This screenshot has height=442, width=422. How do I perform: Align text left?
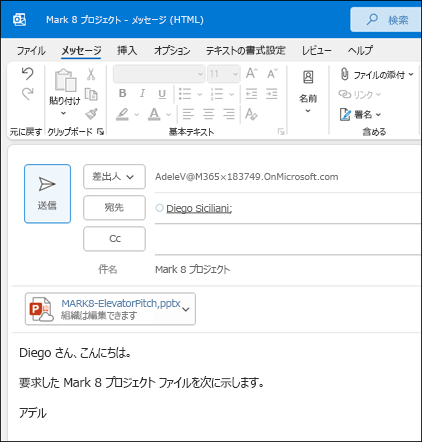tap(188, 114)
